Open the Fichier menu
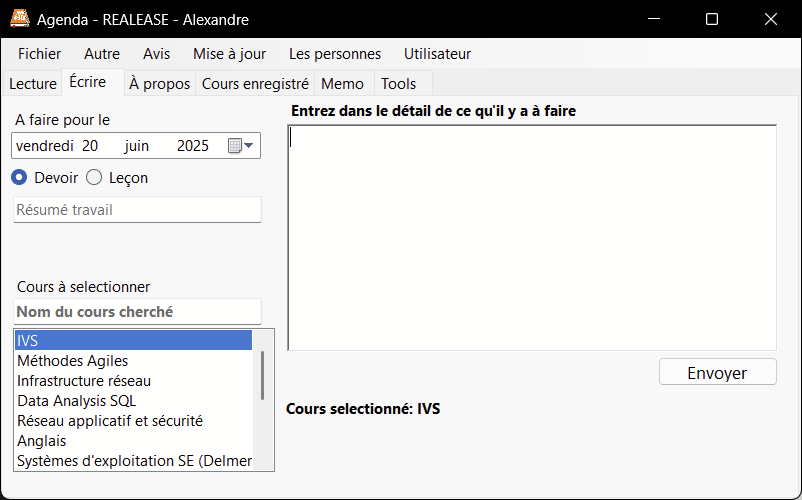 (39, 54)
